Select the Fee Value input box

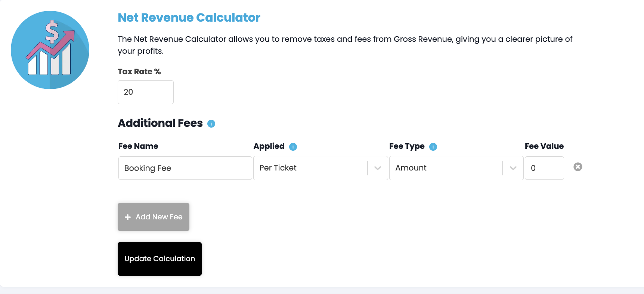coord(544,168)
